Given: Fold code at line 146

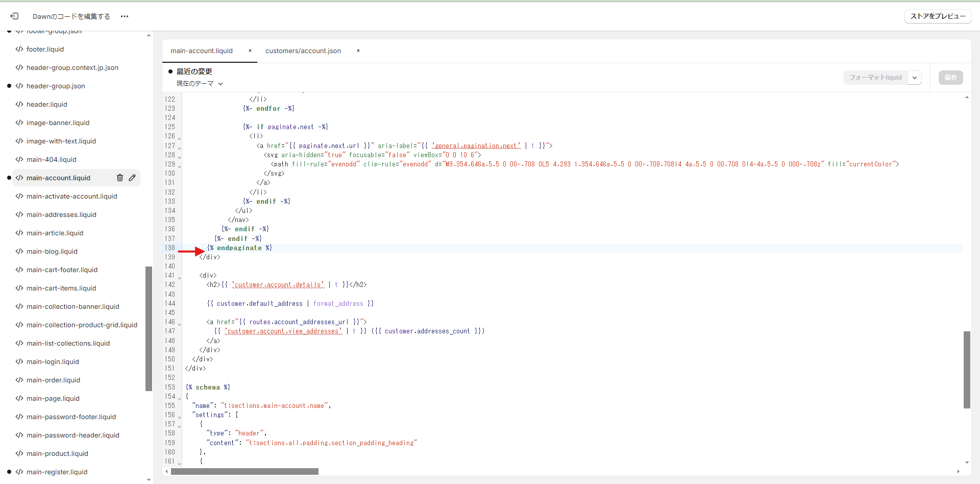Looking at the screenshot, I should (179, 324).
